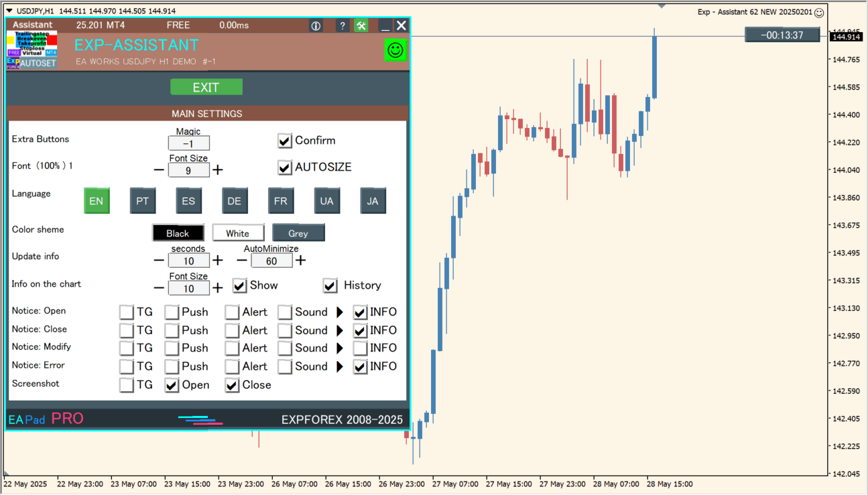
Task: Click the Font Size 9 field
Action: coord(189,170)
